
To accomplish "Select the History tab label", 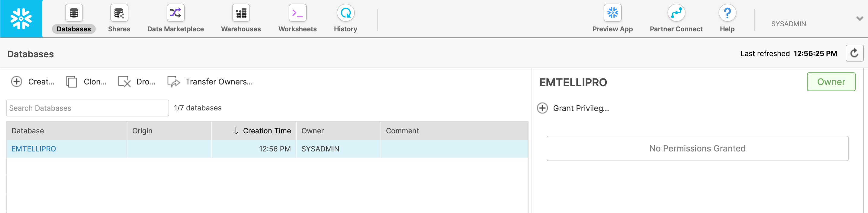I will click(x=346, y=29).
